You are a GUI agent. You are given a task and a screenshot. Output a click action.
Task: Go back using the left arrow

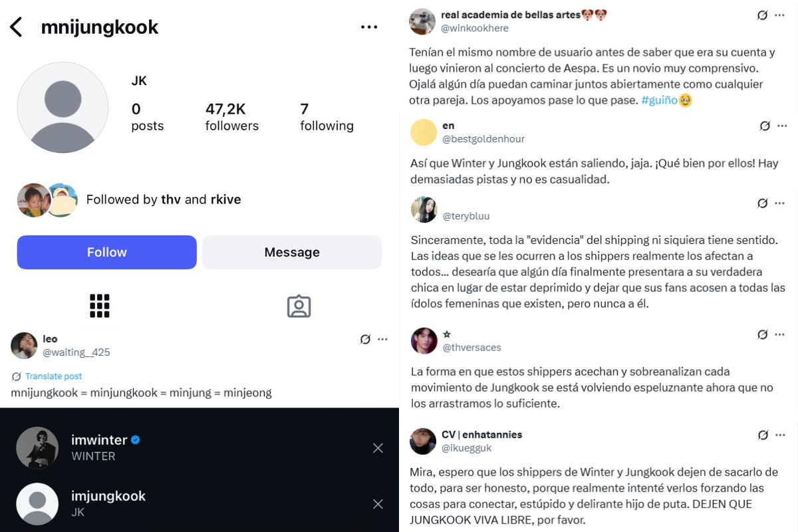pyautogui.click(x=17, y=27)
